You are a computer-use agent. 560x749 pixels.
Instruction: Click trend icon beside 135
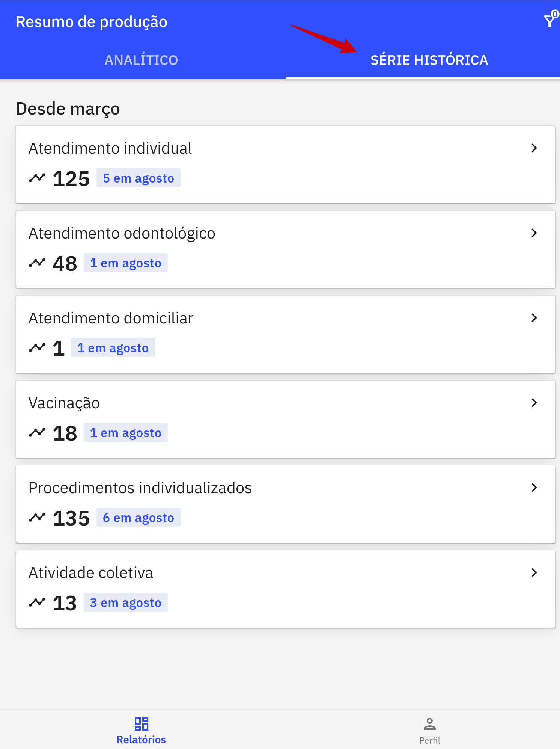pyautogui.click(x=37, y=518)
